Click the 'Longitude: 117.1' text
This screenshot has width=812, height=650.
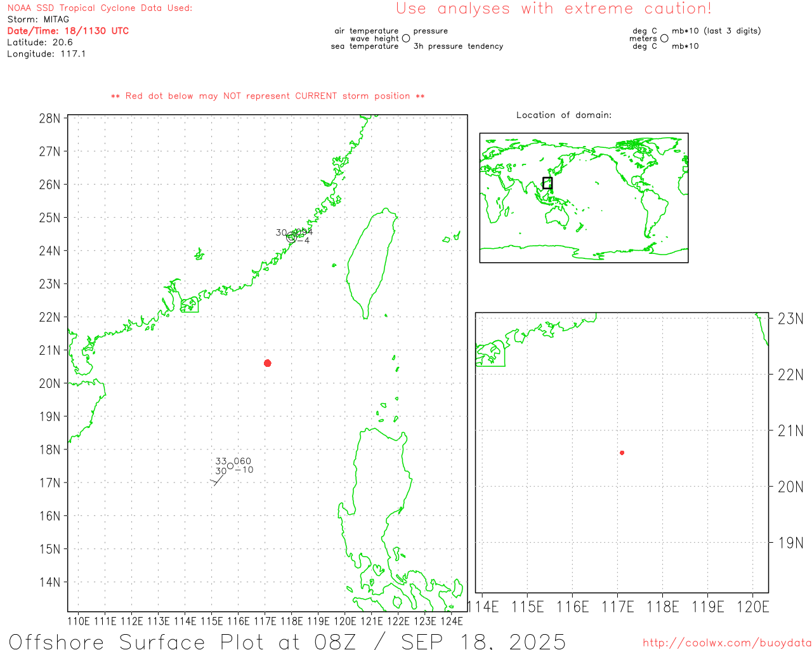[46, 54]
